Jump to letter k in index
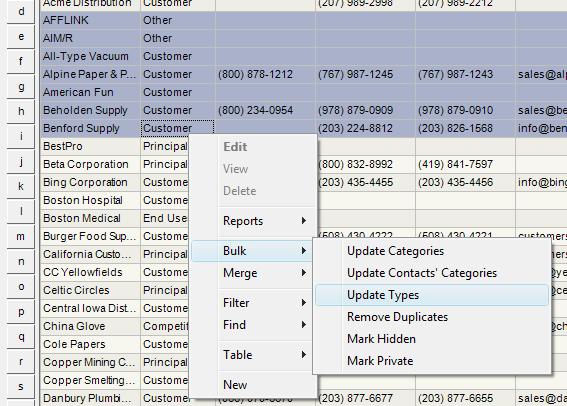This screenshot has height=406, width=567. point(21,186)
